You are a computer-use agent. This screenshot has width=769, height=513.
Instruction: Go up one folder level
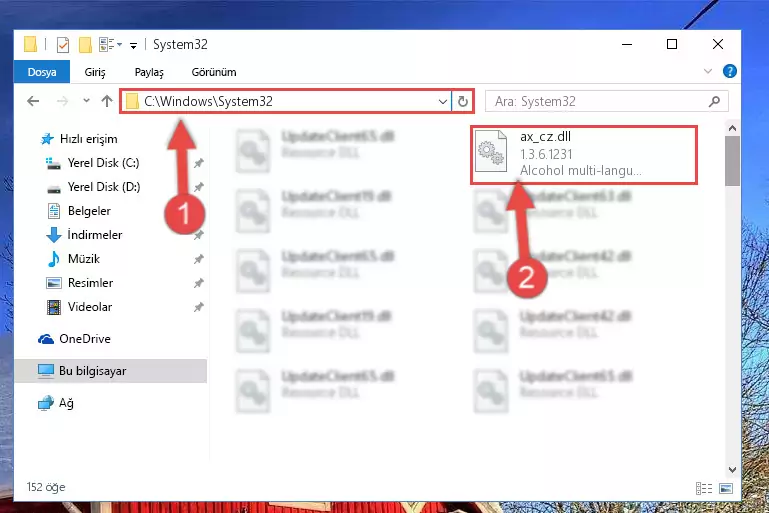click(107, 101)
